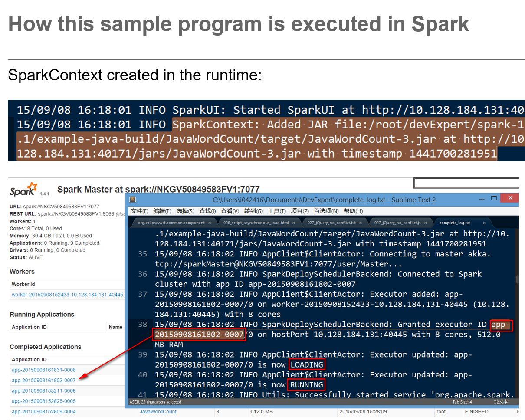Screen dimensions: 525x420
Task: Close the 027_jQuery_no_conflict.txt tab
Action: tap(361, 223)
